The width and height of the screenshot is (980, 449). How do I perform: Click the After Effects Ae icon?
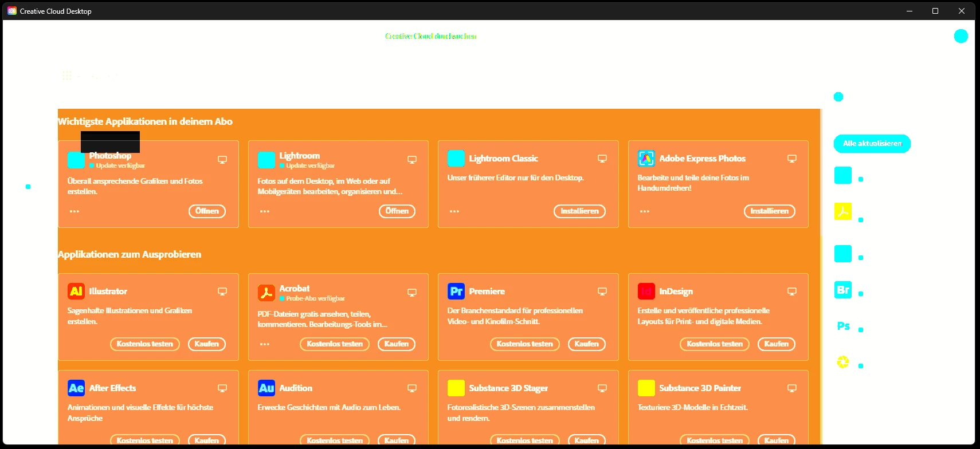pyautogui.click(x=76, y=388)
